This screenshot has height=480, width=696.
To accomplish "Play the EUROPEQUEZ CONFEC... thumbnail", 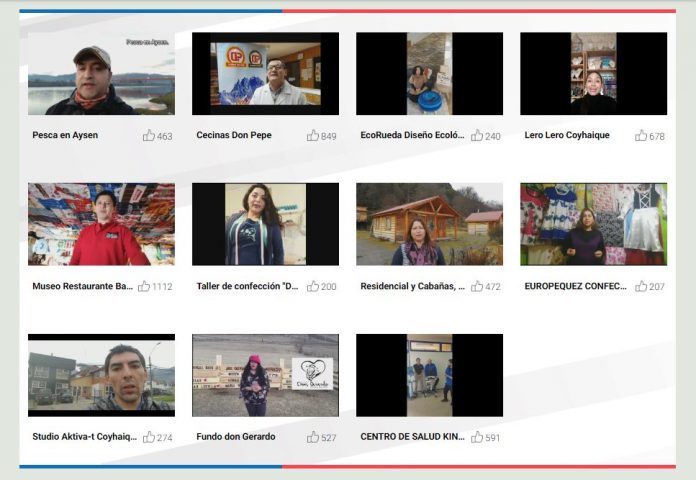I will pyautogui.click(x=593, y=224).
